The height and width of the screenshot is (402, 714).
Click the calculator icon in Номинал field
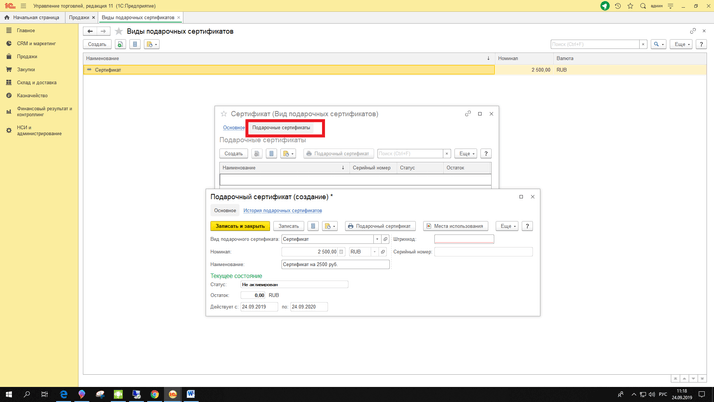pos(342,252)
